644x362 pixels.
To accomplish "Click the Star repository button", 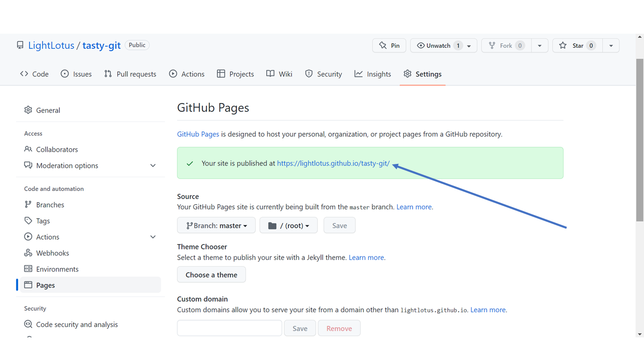I will [x=577, y=46].
